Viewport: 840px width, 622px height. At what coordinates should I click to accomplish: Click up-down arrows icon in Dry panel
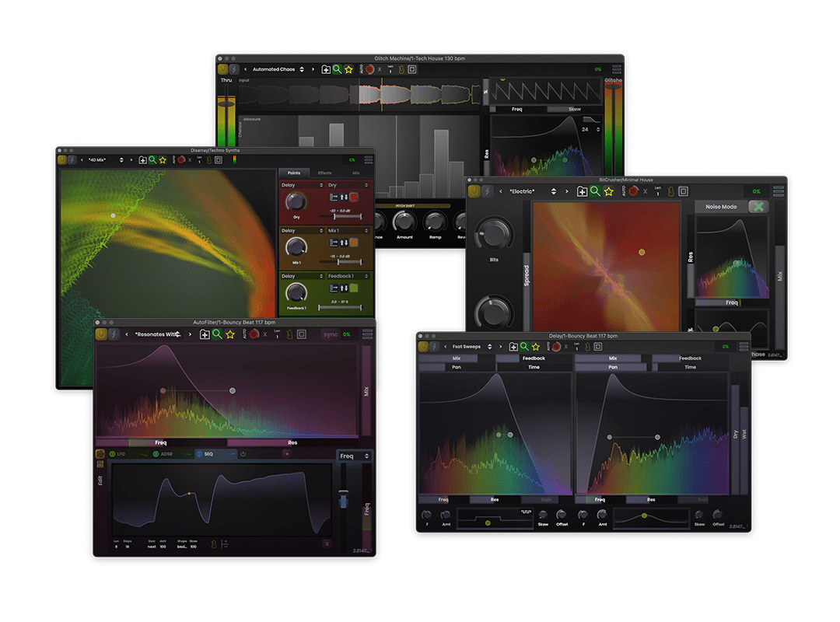tap(344, 197)
